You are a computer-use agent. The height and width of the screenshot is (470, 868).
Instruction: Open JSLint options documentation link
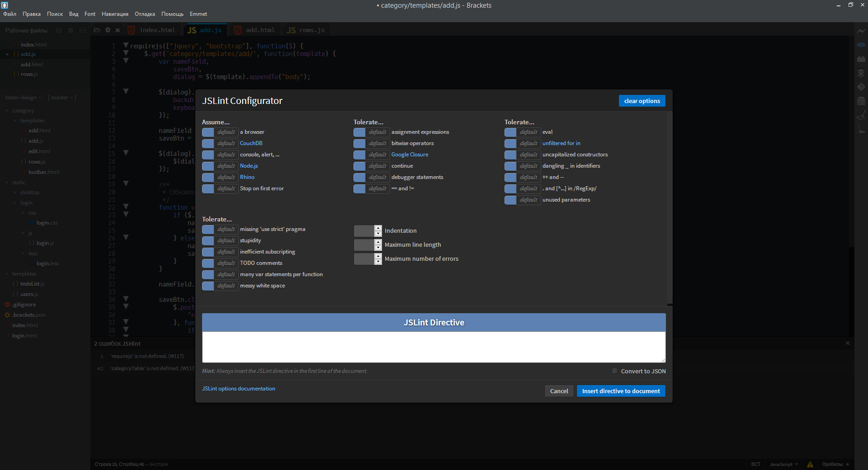(x=239, y=389)
